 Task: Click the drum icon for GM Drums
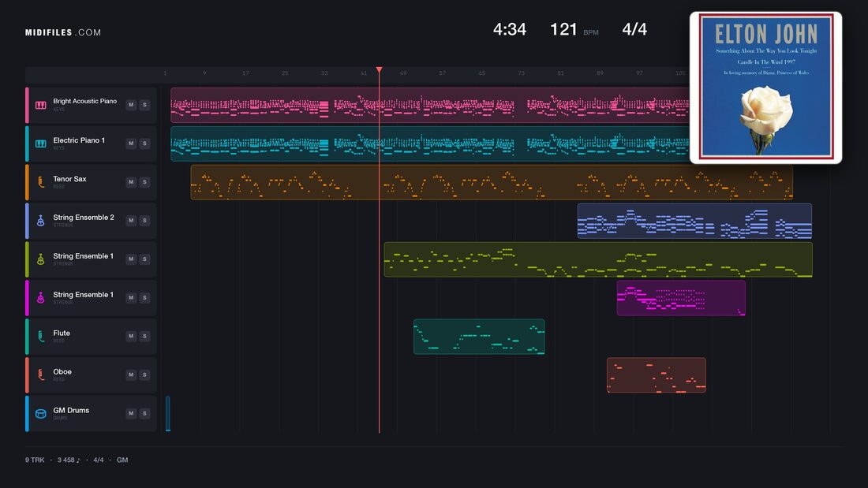click(40, 413)
